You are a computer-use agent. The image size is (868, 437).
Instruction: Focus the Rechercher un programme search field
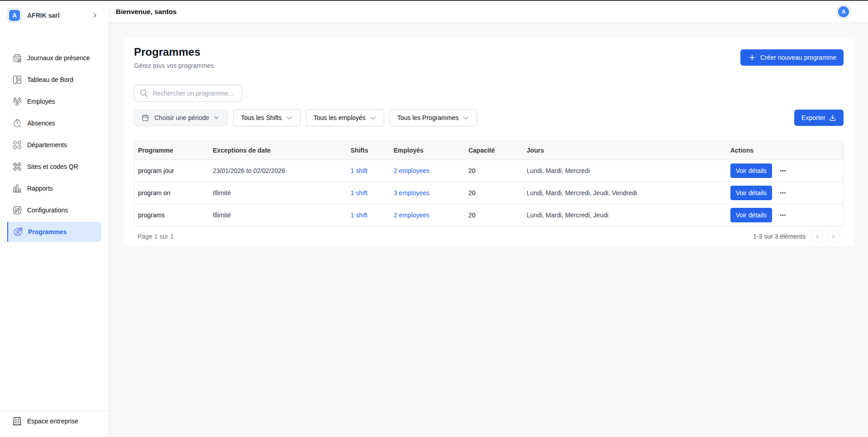(x=192, y=93)
